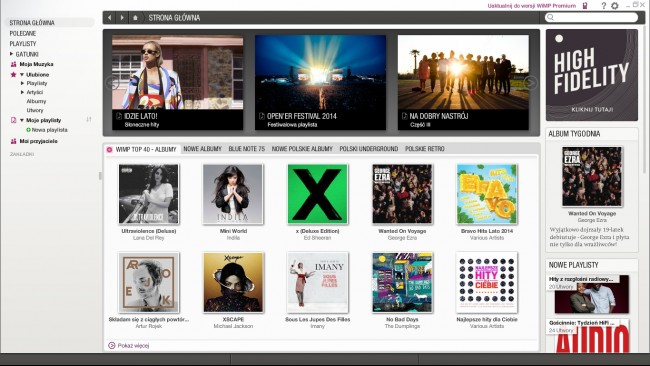Click the sort icon beside Moje playlisty
This screenshot has height=366, width=650.
[89, 120]
